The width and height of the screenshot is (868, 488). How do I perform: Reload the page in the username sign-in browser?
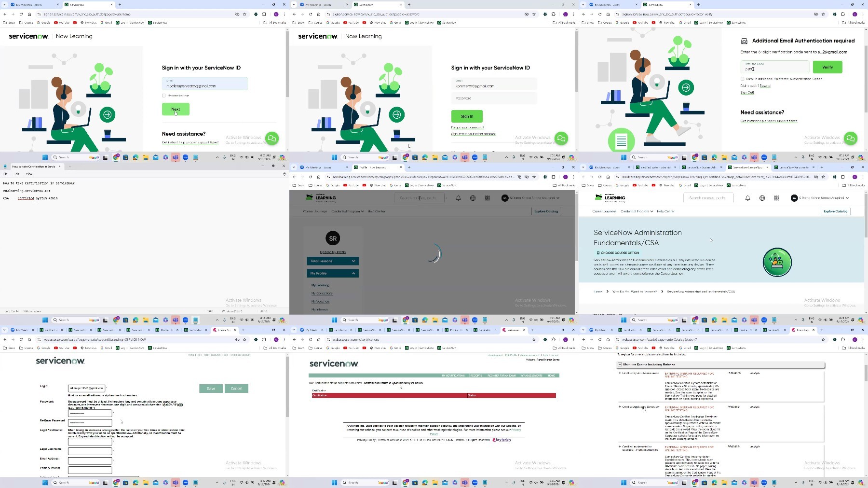pos(21,14)
